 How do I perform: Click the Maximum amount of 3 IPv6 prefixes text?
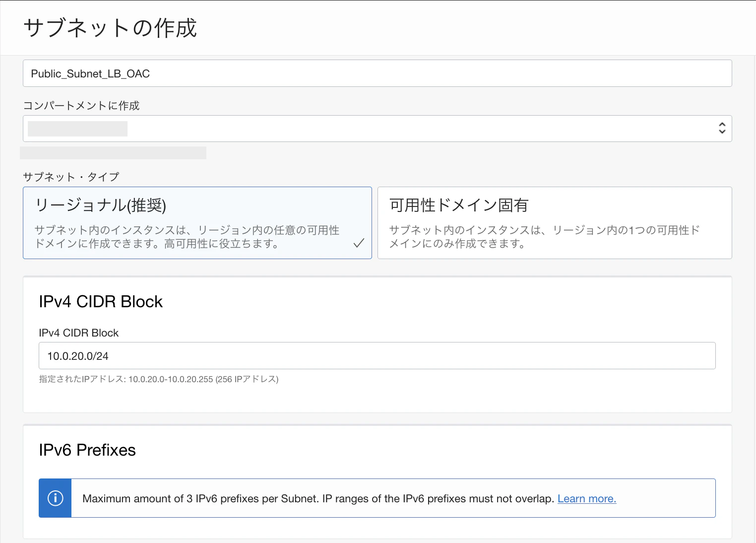pos(318,499)
